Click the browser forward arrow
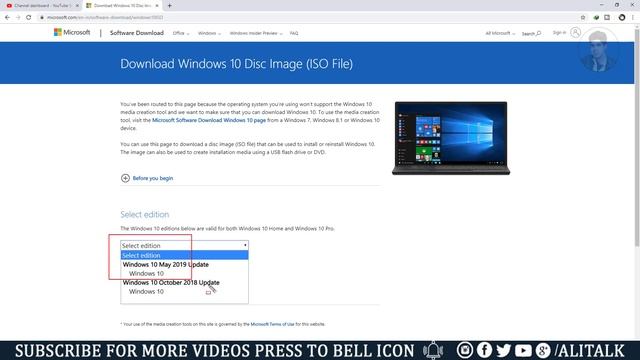This screenshot has height=360, width=640. coord(18,18)
